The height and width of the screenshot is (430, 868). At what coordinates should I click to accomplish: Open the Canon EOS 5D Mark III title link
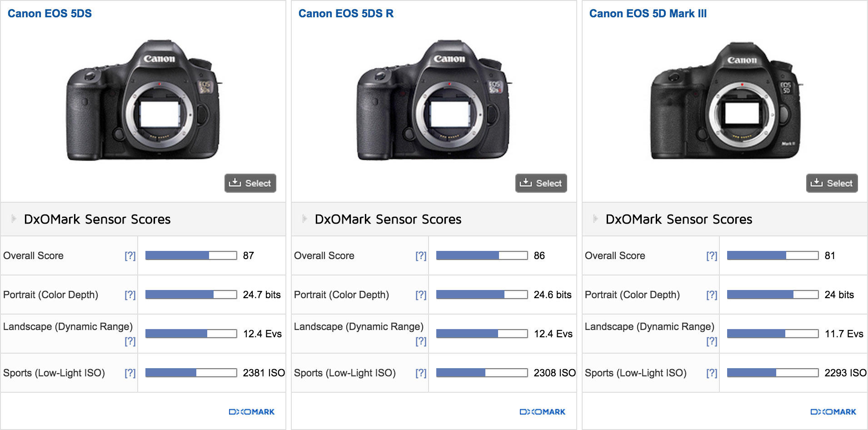point(648,14)
